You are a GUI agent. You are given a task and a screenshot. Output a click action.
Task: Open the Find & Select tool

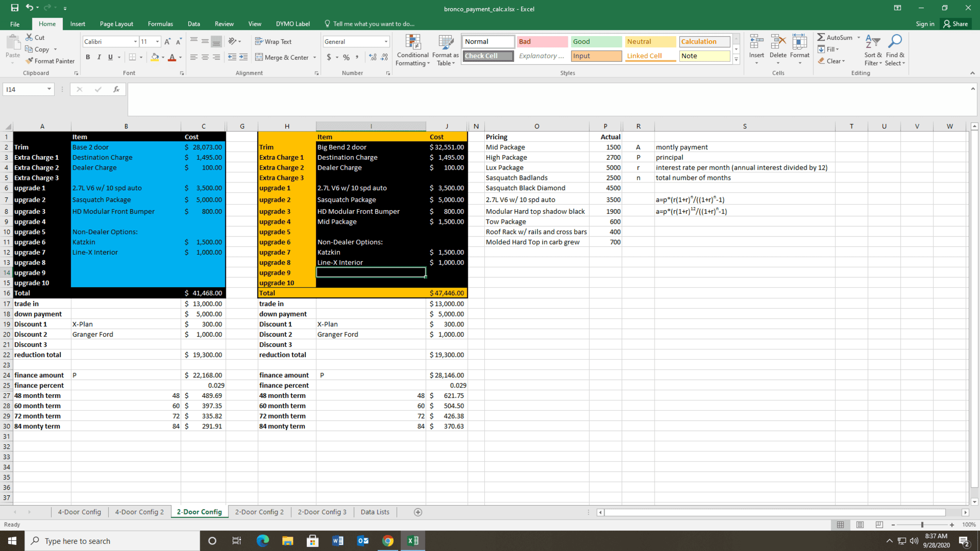895,50
